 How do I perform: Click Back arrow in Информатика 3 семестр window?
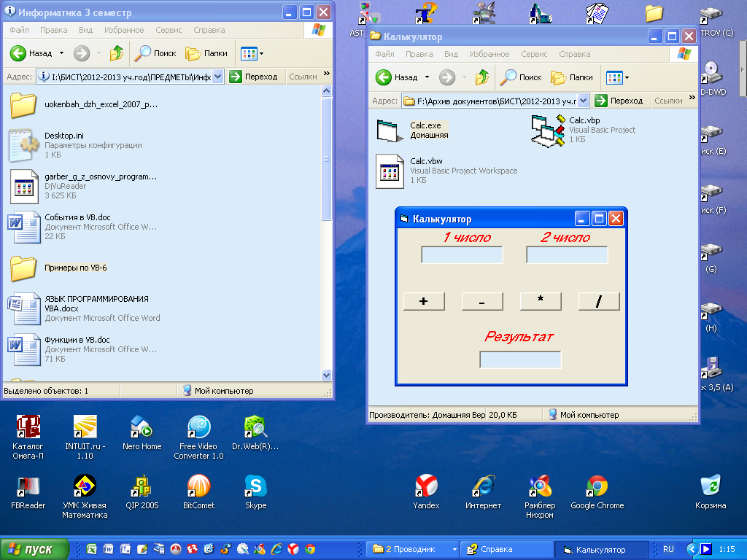point(18,53)
